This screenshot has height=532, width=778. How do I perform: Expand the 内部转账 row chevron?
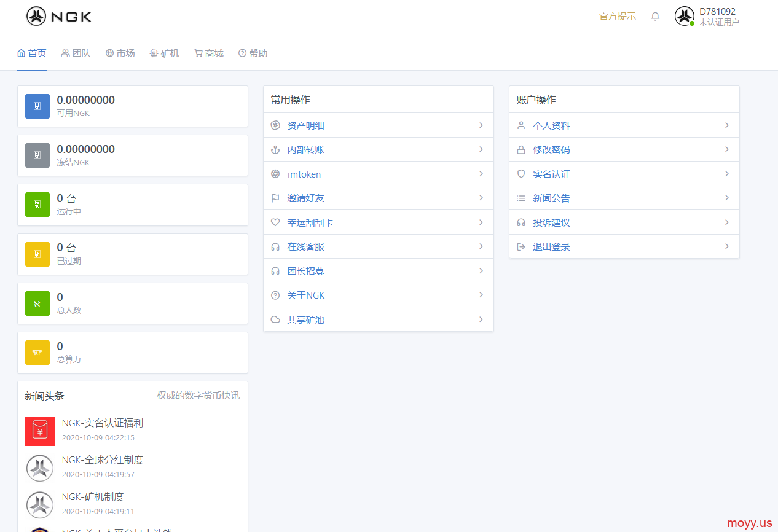(481, 149)
